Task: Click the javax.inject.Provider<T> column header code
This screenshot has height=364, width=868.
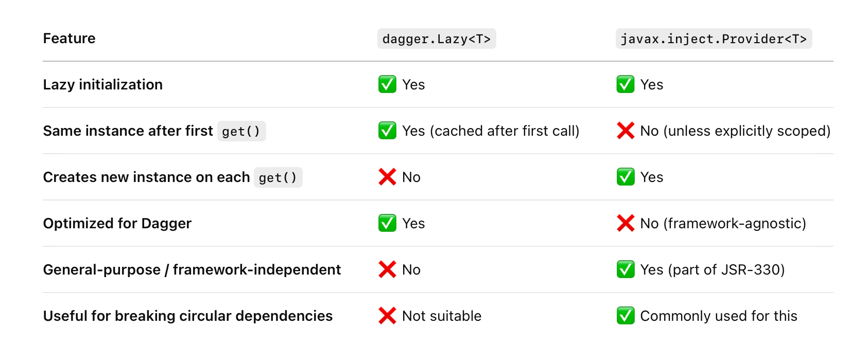Action: pyautogui.click(x=714, y=39)
